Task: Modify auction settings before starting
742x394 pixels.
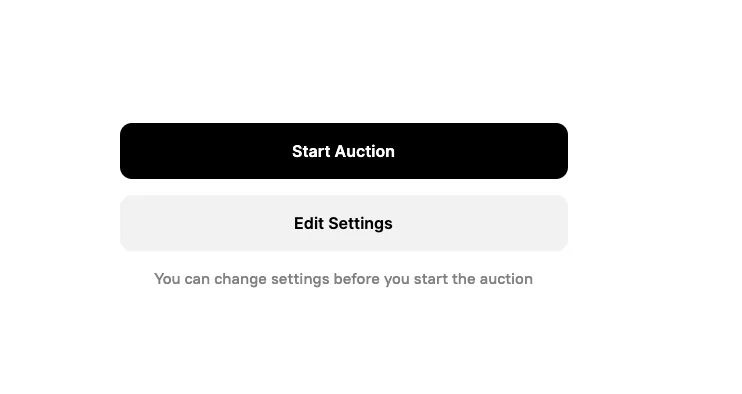Action: (344, 223)
